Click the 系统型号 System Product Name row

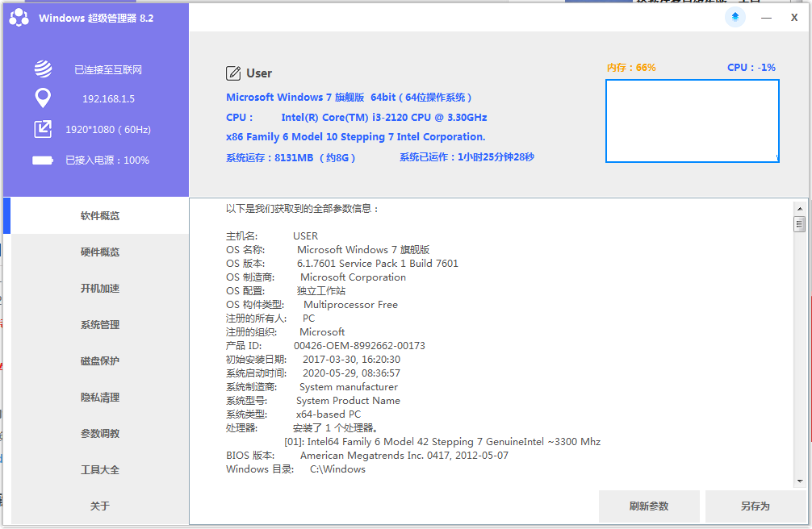[313, 401]
